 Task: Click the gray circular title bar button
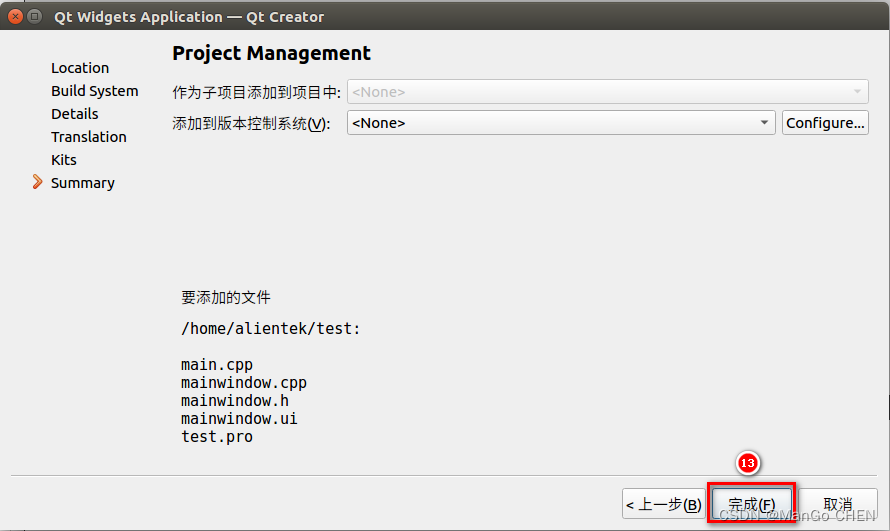coord(35,16)
